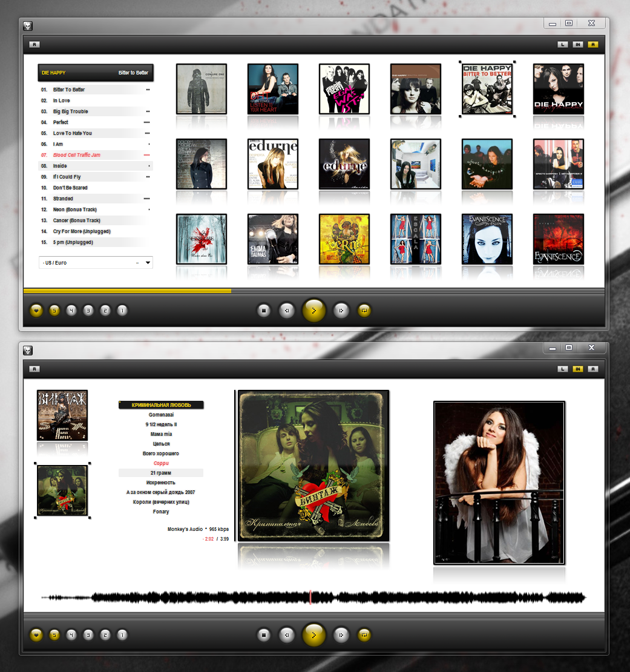Stop playback in the top window
This screenshot has height=672, width=630.
[264, 311]
